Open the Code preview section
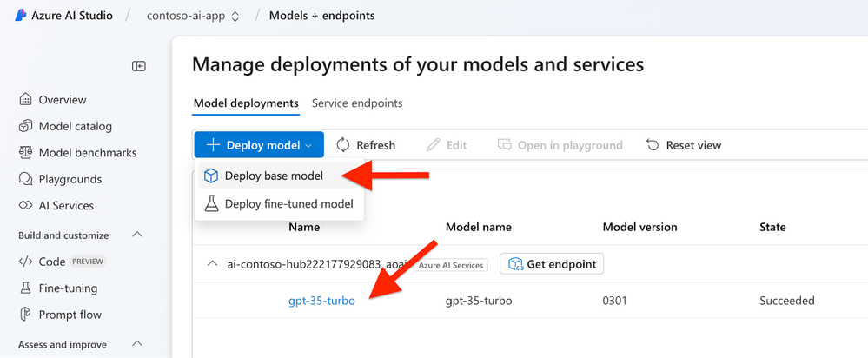The height and width of the screenshot is (358, 868). (x=52, y=262)
